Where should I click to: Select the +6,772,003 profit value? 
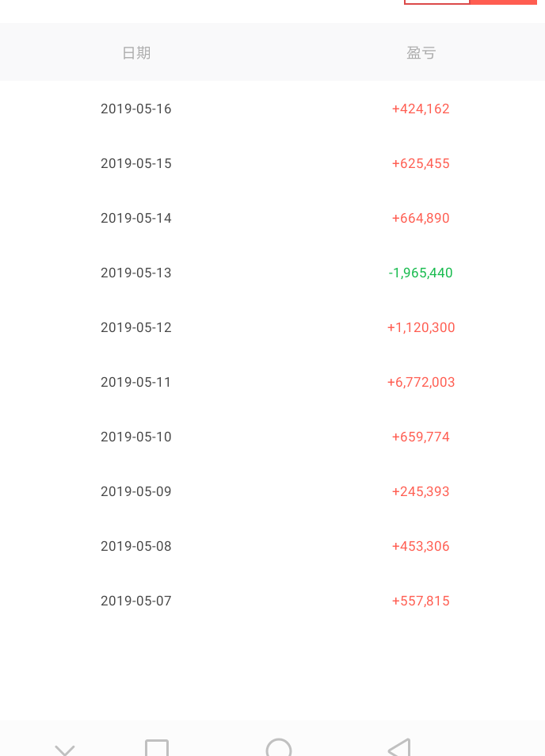point(421,382)
